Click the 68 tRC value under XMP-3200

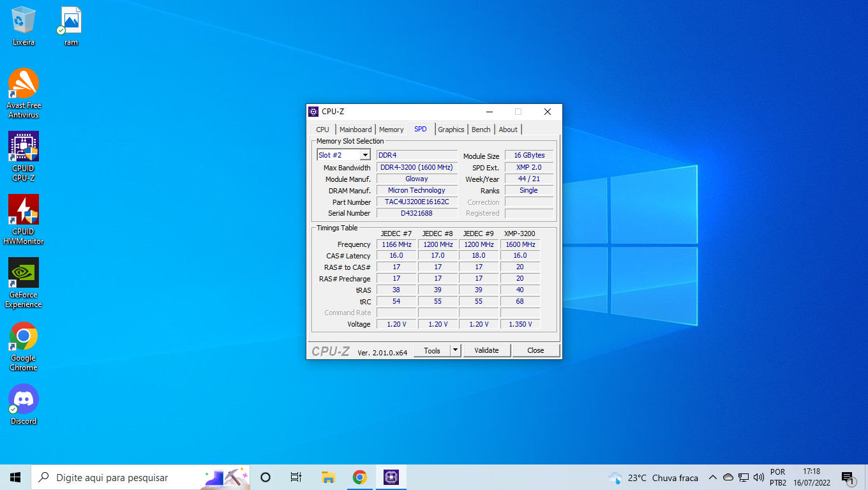click(x=520, y=301)
